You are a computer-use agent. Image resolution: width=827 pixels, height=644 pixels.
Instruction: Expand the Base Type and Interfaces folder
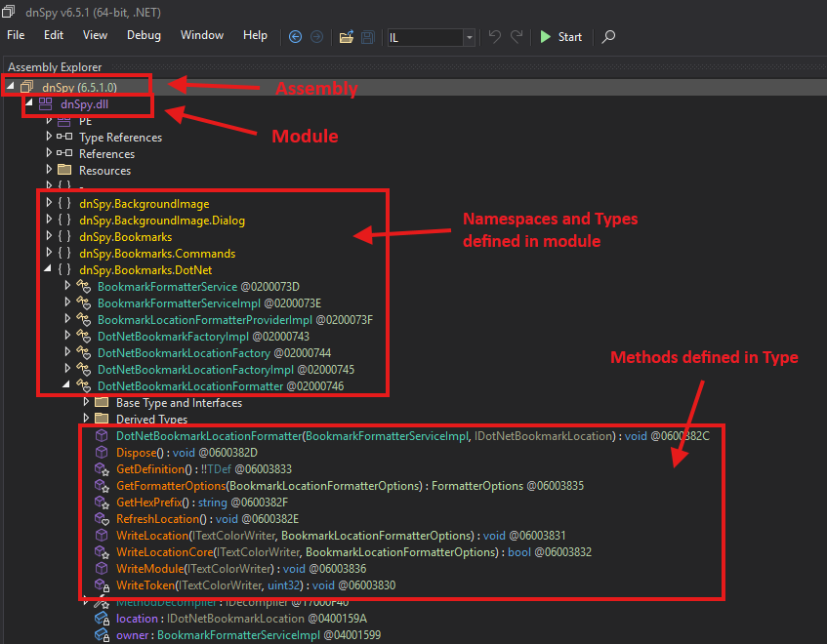coord(86,402)
